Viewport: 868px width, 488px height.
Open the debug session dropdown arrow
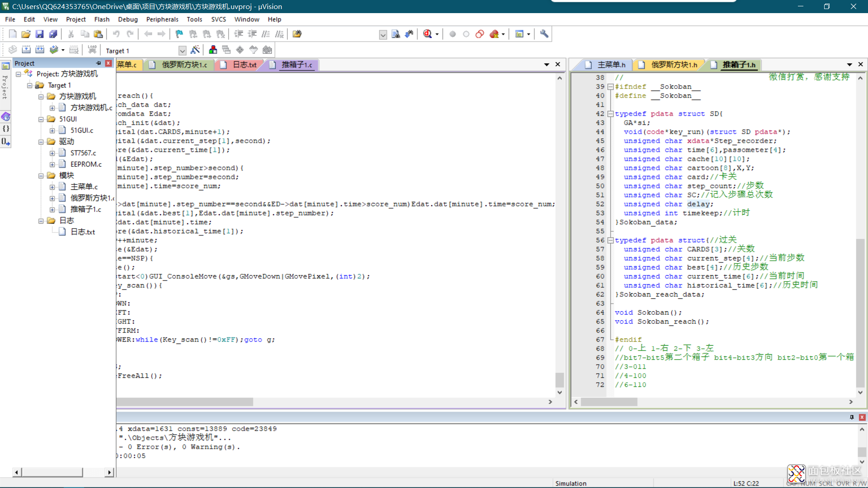click(437, 34)
